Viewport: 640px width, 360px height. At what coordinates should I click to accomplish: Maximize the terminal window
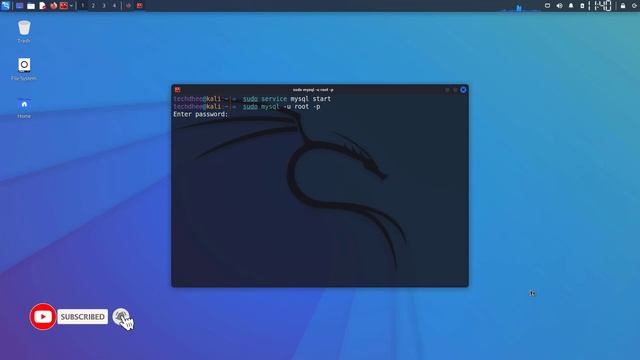pos(455,90)
